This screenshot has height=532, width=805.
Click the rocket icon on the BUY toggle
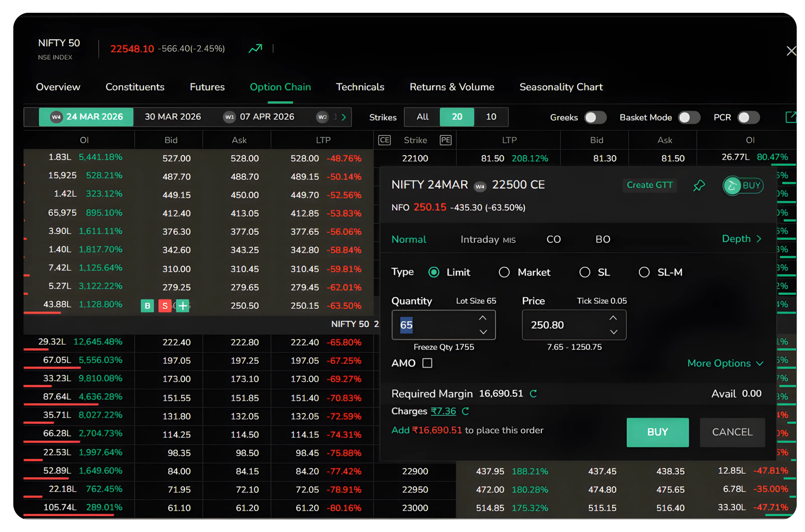tap(732, 185)
